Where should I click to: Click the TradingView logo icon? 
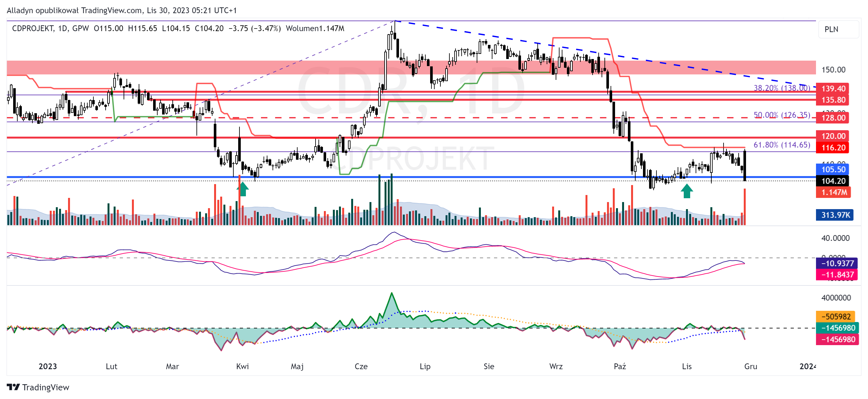tap(13, 387)
